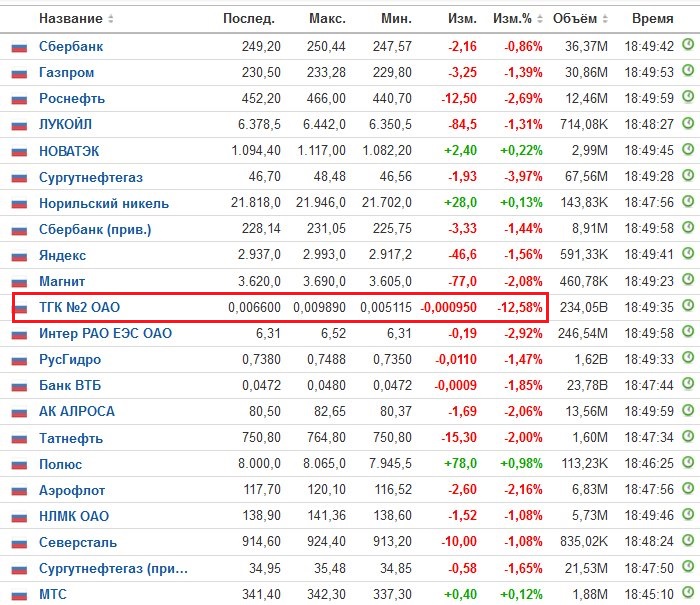Click the clock icon in the Банк ВТБ row

click(x=688, y=384)
